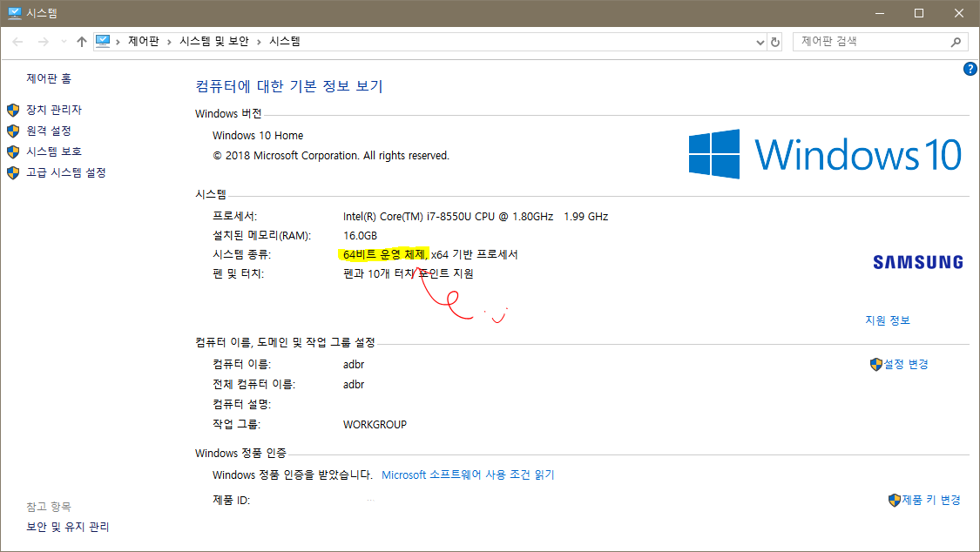Open help via blue question mark icon

970,69
